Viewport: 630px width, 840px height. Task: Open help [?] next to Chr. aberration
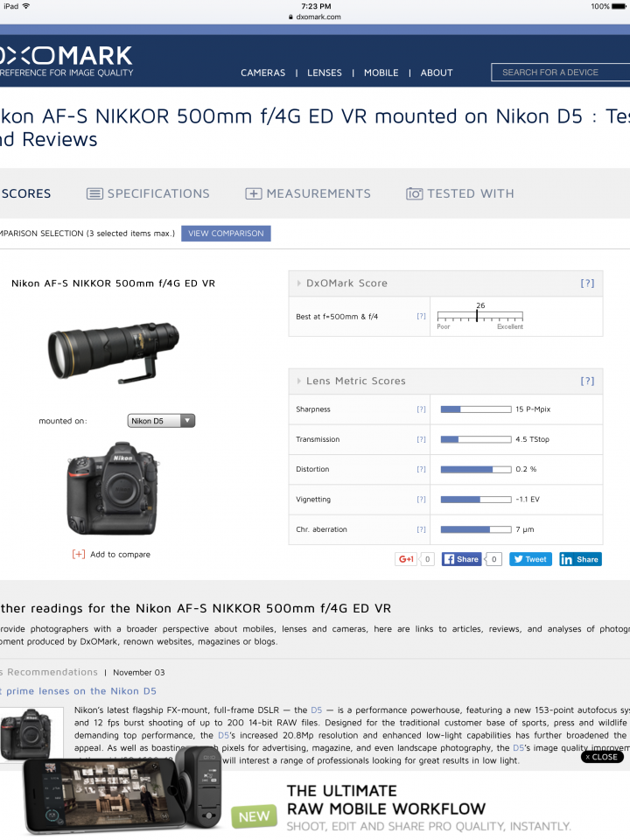(422, 529)
